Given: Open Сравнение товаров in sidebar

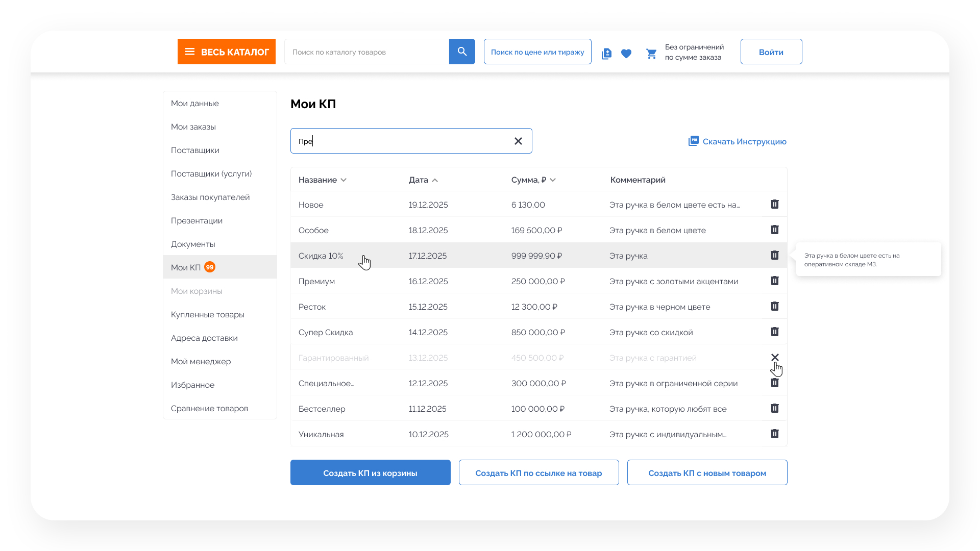Looking at the screenshot, I should (220, 408).
